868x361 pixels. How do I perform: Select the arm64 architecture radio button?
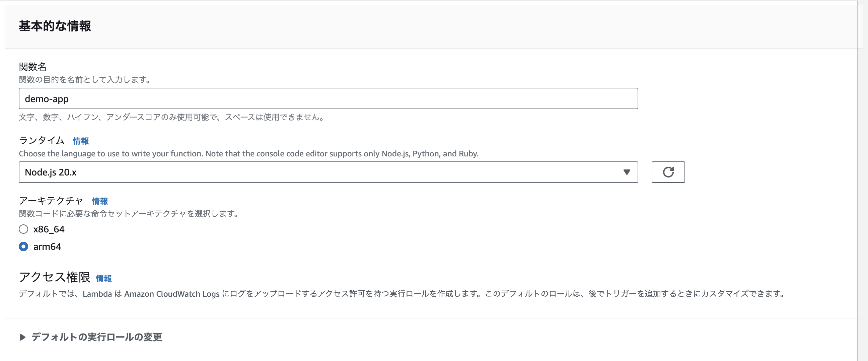point(23,247)
